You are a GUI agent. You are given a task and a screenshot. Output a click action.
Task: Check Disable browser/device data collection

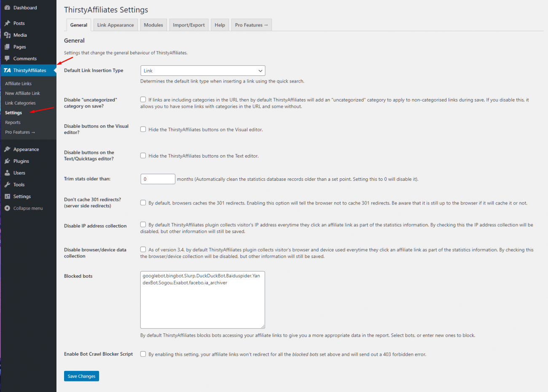point(143,250)
